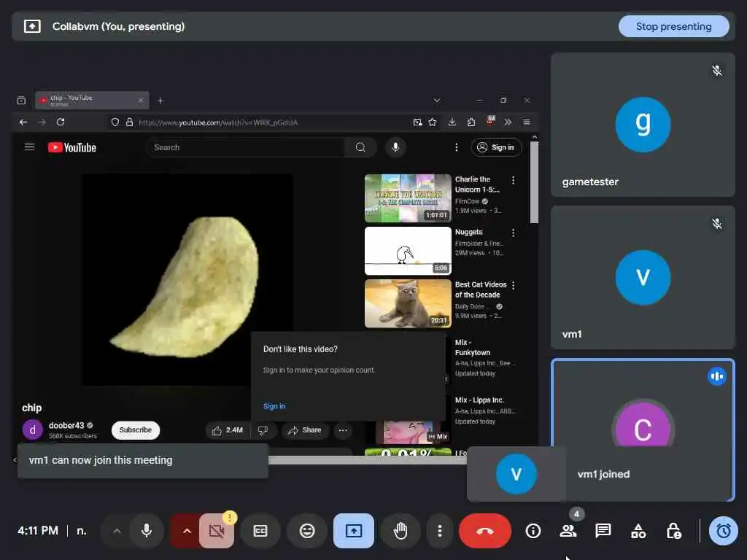Image resolution: width=747 pixels, height=560 pixels.
Task: Click the present screen button in meeting bar
Action: pos(354,531)
